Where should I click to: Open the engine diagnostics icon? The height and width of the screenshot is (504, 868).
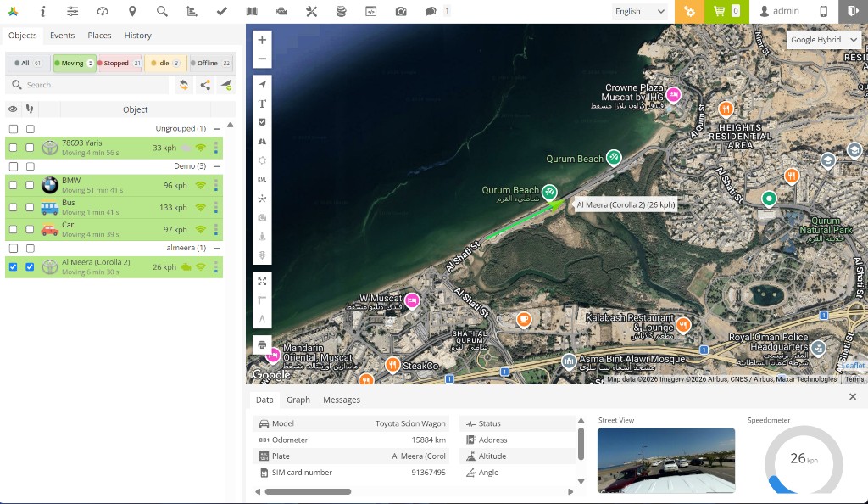[281, 11]
